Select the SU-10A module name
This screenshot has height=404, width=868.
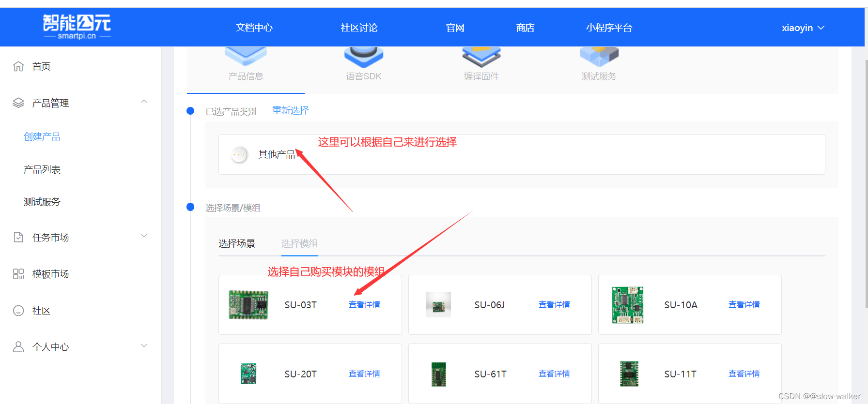(x=681, y=305)
